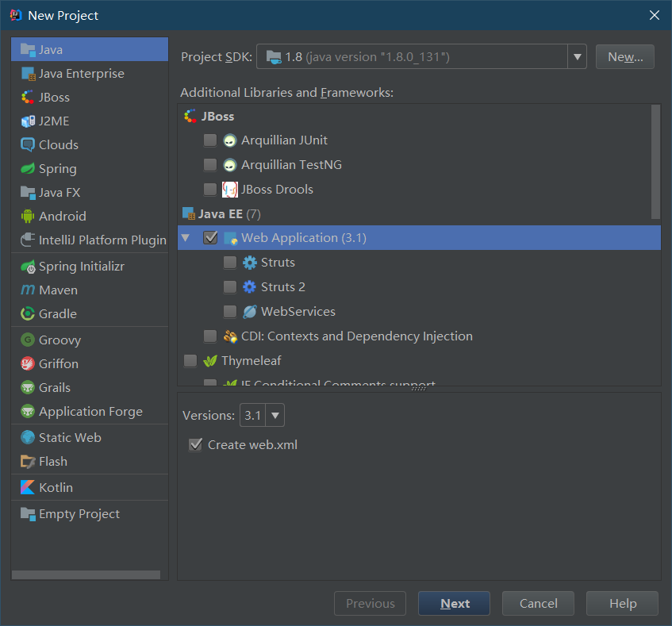Select Maven project type
672x626 pixels.
(90, 290)
